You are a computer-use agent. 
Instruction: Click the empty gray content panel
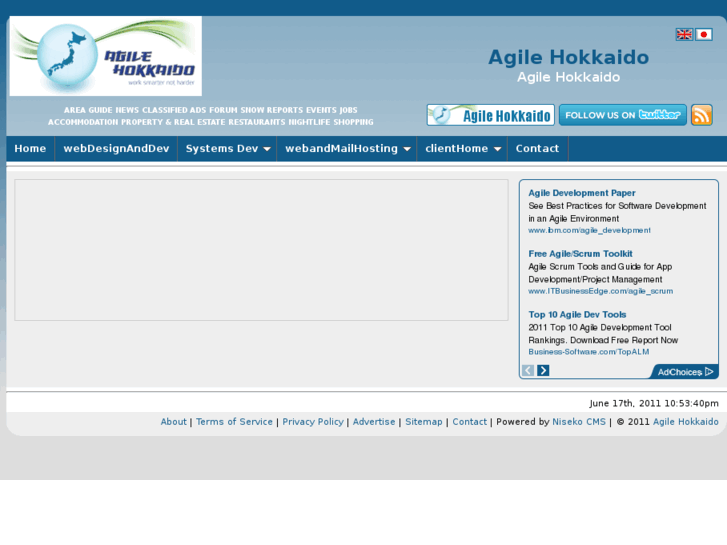pyautogui.click(x=261, y=250)
